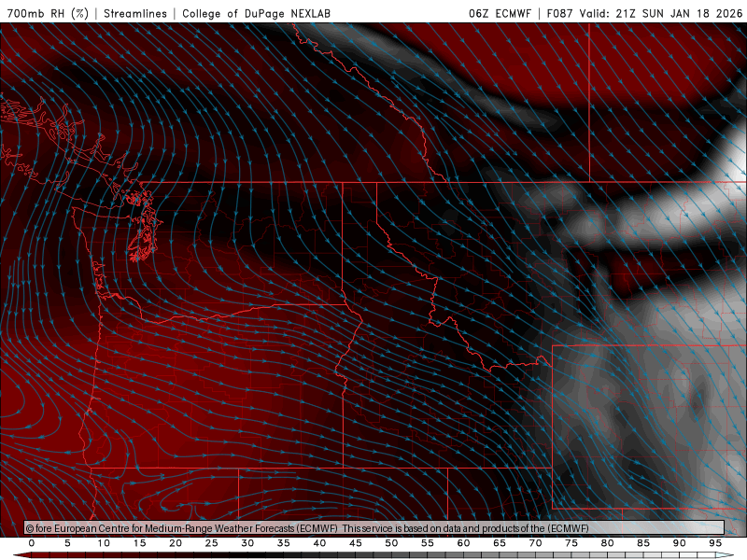Click the '700mb RH (%)' title text
Screen dimensions: 747x560
click(49, 13)
